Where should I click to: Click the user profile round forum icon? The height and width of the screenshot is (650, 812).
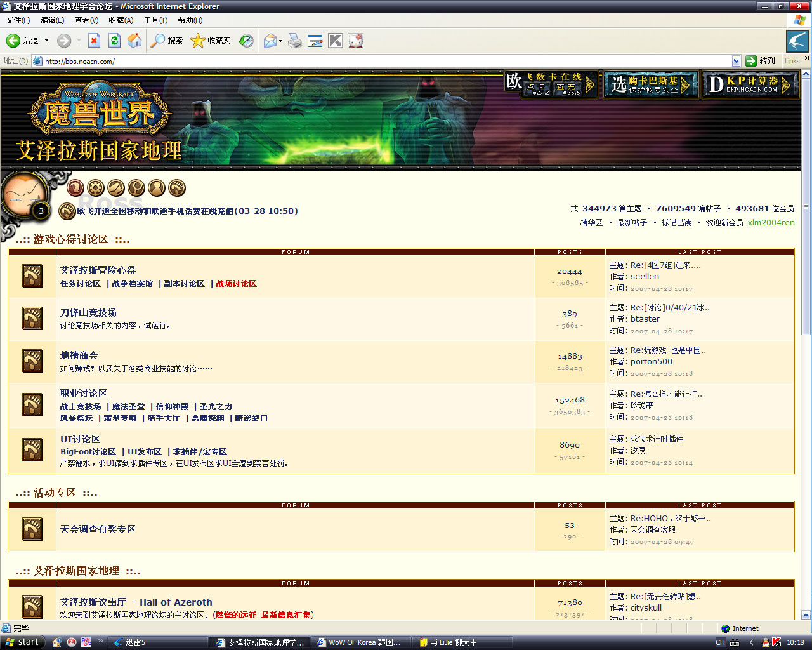157,188
